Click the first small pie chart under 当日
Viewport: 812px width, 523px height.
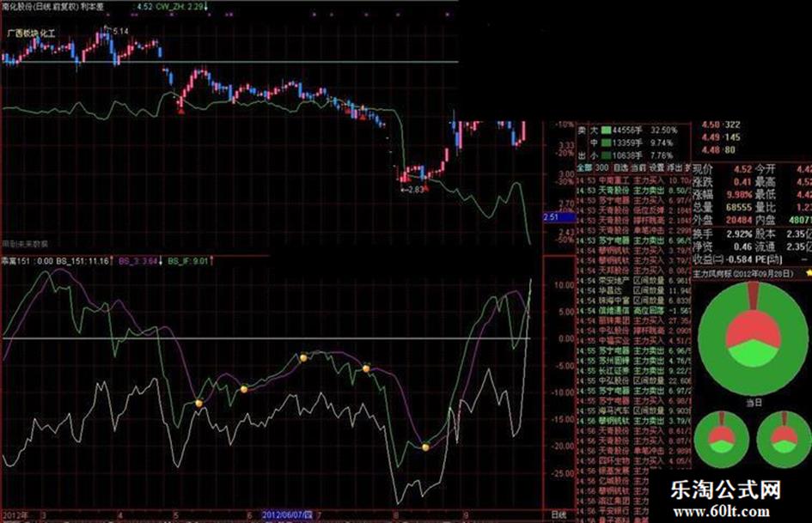click(x=722, y=440)
